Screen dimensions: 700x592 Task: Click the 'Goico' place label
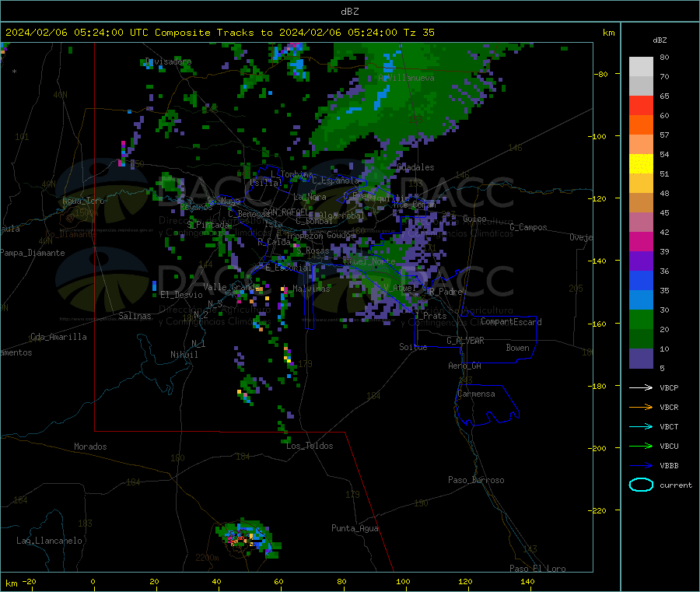[474, 219]
